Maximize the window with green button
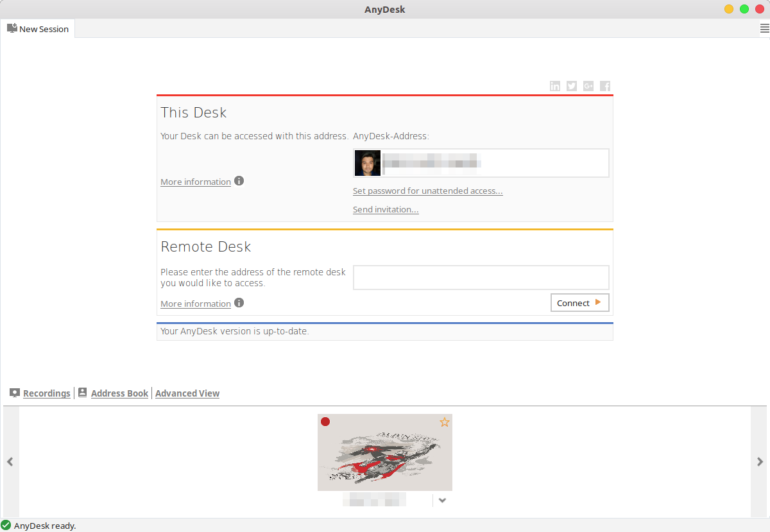 (744, 9)
